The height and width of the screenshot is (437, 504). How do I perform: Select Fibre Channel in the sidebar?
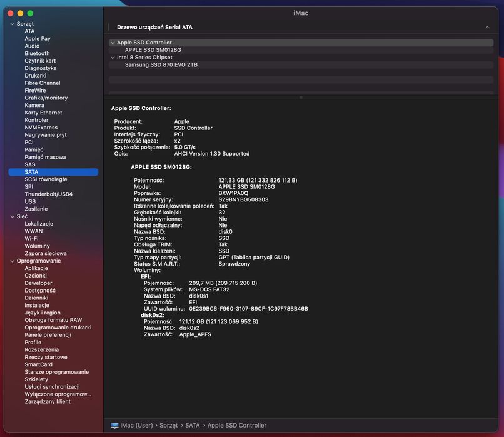coord(43,83)
